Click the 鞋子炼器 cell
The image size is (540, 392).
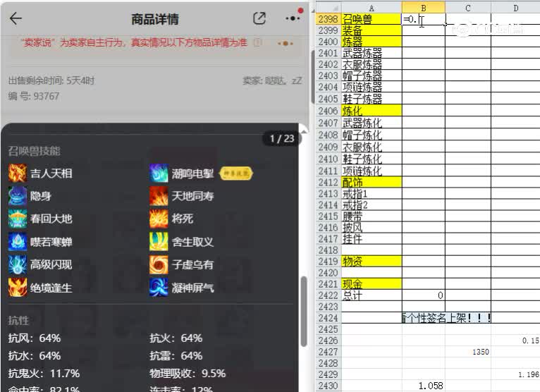pos(372,99)
